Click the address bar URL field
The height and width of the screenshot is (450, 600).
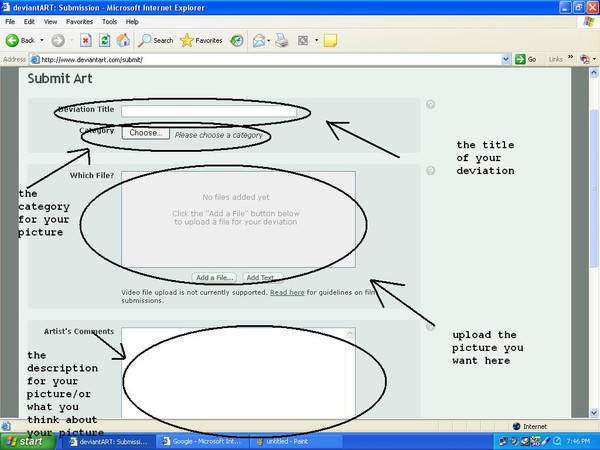coord(270,60)
